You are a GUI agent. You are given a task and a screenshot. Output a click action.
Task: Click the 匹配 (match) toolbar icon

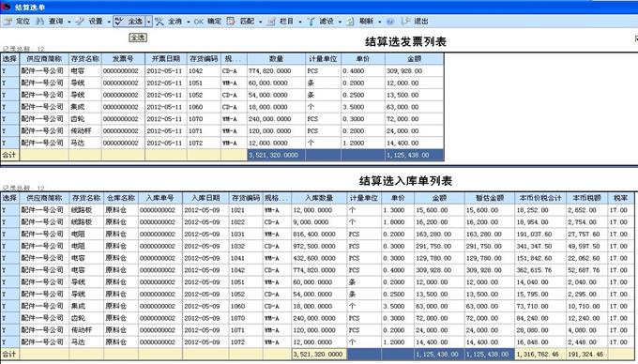pos(231,22)
